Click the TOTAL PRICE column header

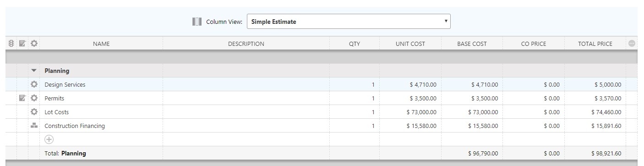click(x=595, y=44)
